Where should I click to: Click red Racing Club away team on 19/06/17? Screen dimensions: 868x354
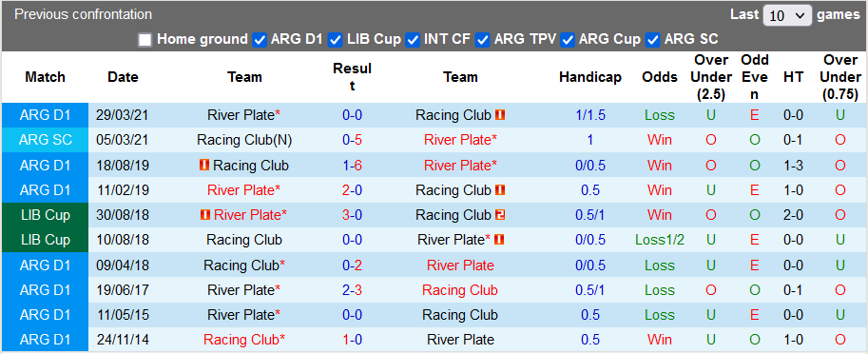[460, 289]
